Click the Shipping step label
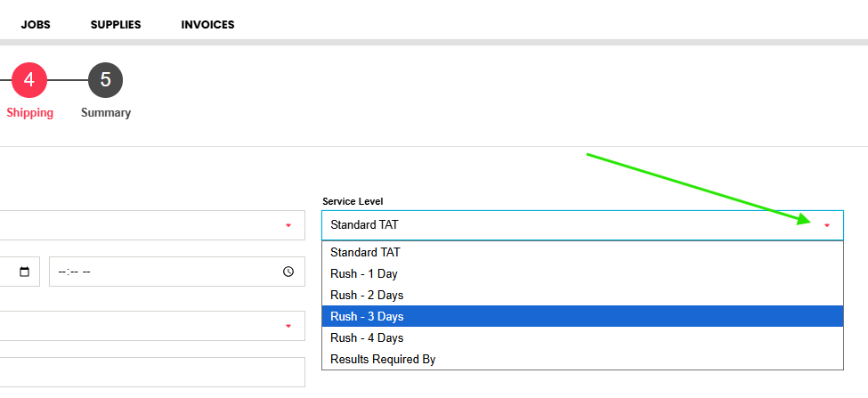 (30, 113)
